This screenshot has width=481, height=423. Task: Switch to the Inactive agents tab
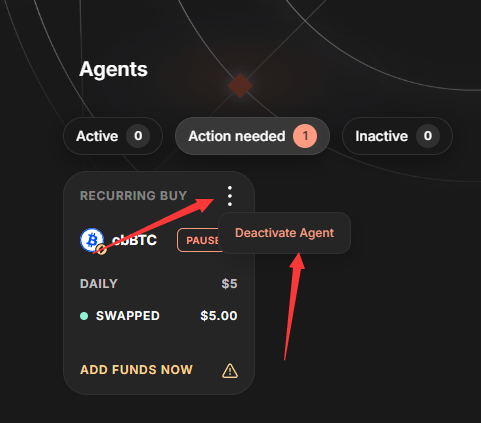397,136
